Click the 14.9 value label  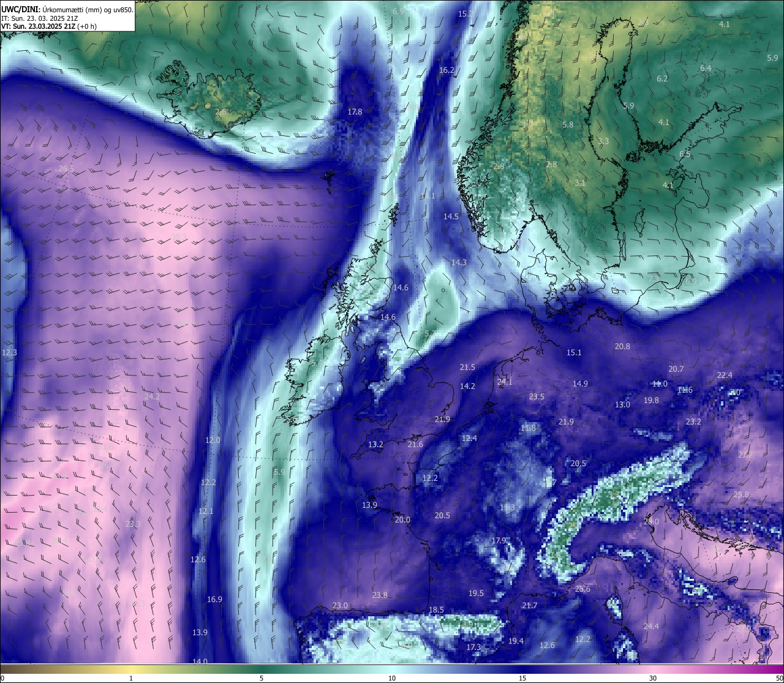click(579, 383)
